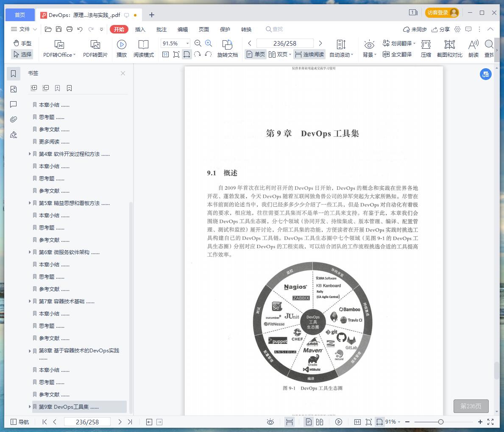Switch to single page view
504x432 pixels.
click(256, 54)
